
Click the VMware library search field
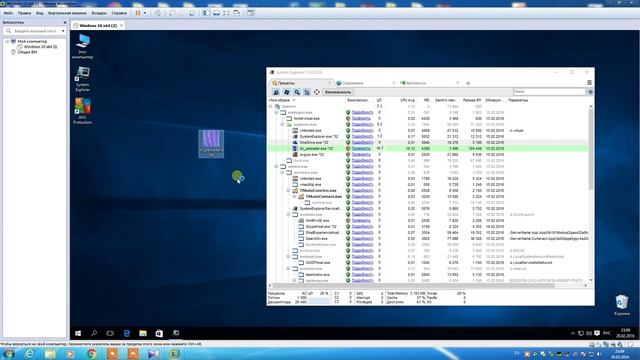[x=34, y=31]
